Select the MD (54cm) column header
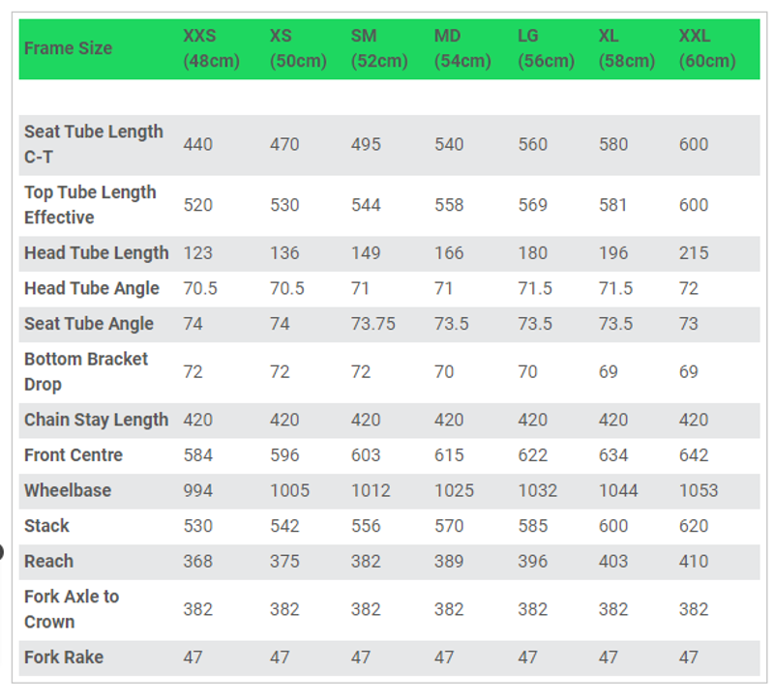Image resolution: width=774 pixels, height=700 pixels. (x=461, y=48)
